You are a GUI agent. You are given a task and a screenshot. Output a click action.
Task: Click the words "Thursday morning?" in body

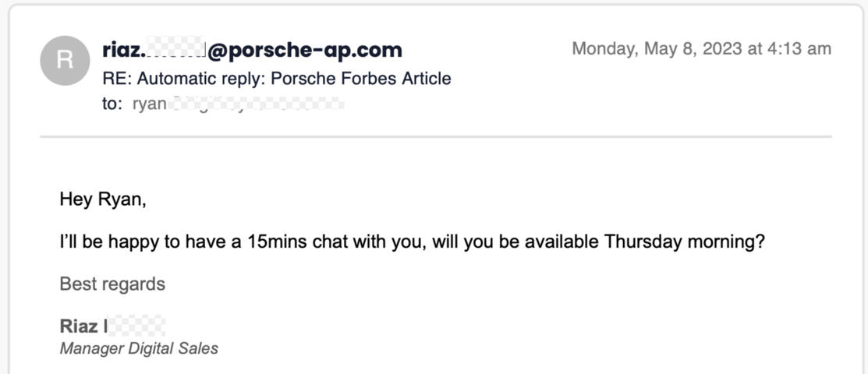[x=684, y=242]
